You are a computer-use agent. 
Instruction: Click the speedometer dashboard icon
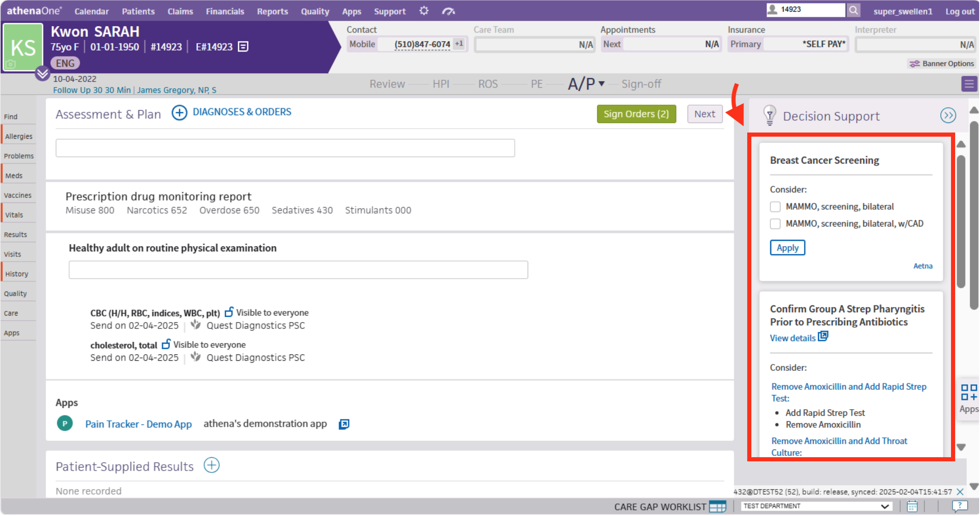pos(448,11)
